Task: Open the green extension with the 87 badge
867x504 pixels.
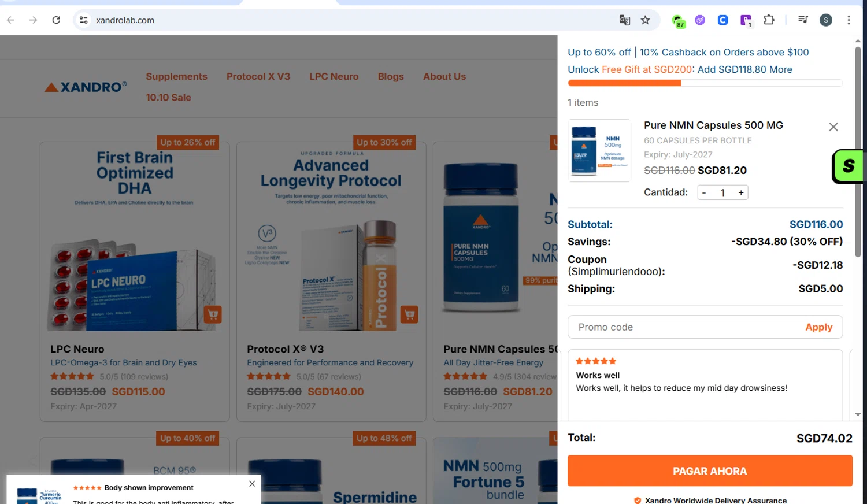Action: (679, 21)
